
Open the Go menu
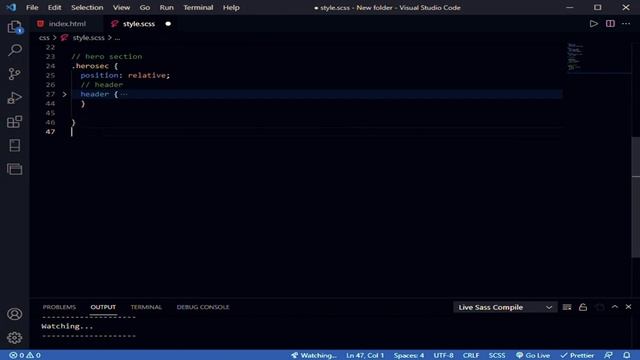pos(144,7)
